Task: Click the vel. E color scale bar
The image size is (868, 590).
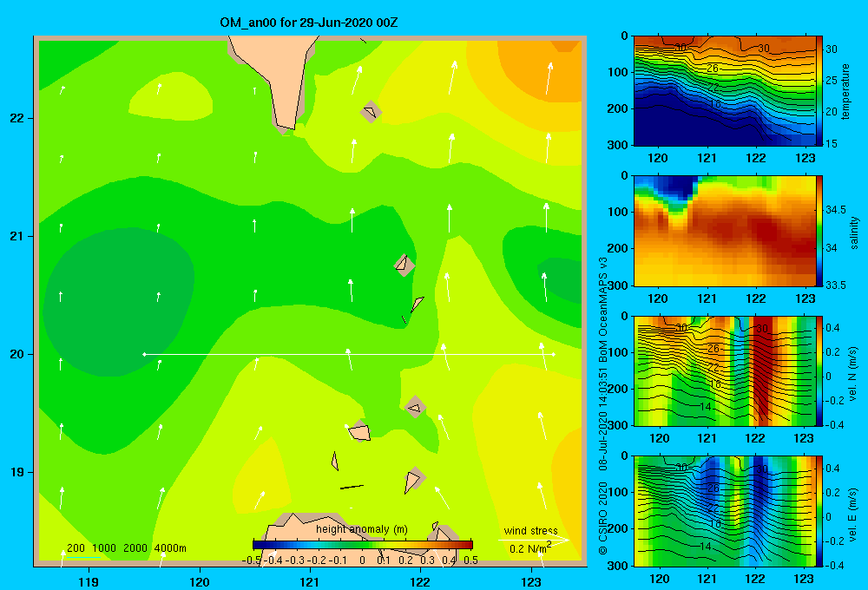Action: click(x=819, y=511)
